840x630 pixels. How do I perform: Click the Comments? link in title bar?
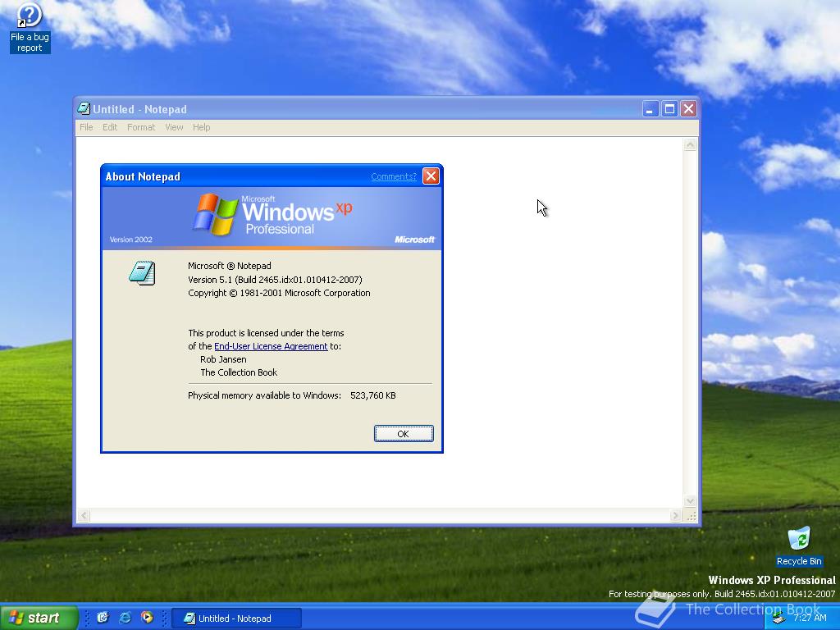(394, 176)
